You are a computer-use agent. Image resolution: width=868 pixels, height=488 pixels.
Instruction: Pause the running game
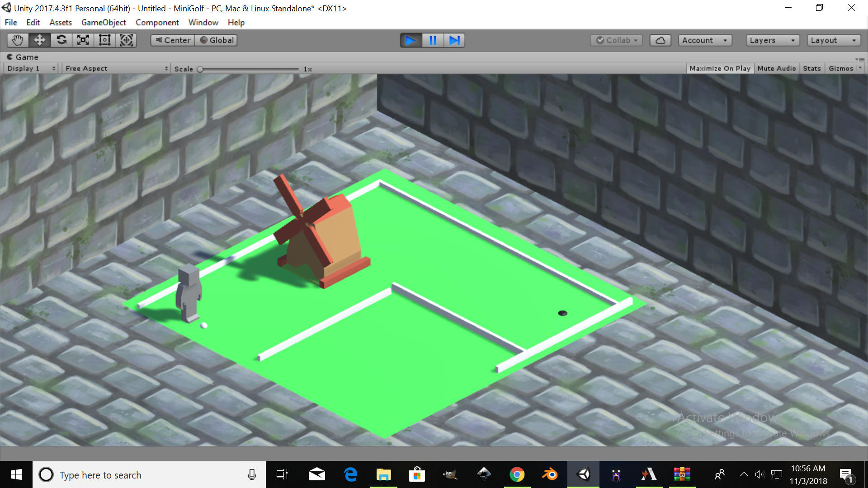433,40
